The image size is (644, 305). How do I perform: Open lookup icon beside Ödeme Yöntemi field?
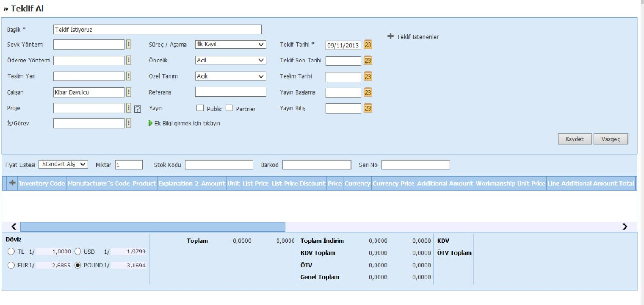coord(129,61)
